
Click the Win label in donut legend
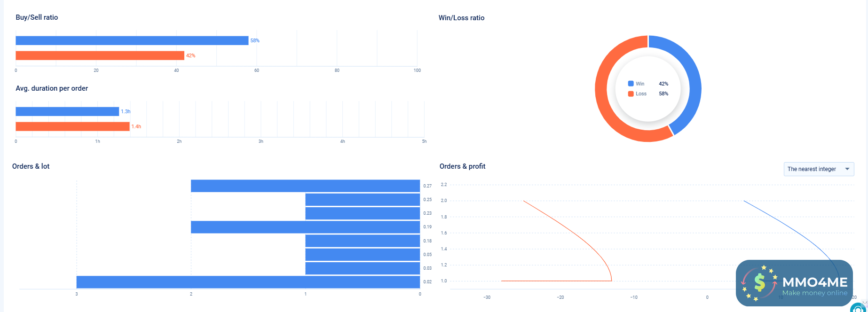[x=640, y=84]
